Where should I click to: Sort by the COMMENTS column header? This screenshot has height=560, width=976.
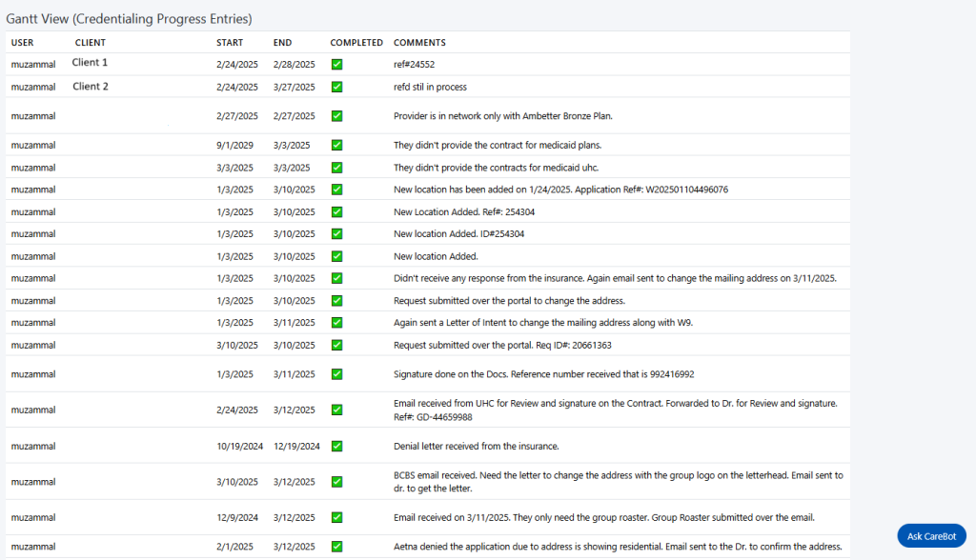(x=419, y=42)
